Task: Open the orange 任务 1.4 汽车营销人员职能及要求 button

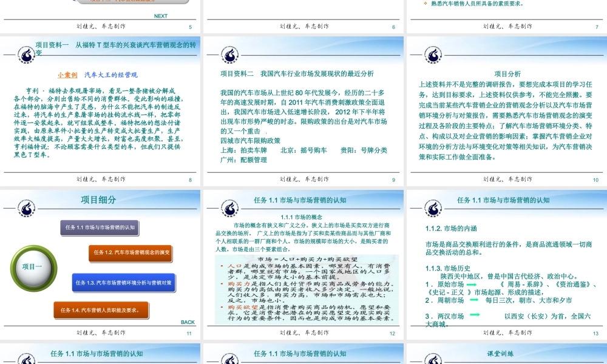Action: 101,310
